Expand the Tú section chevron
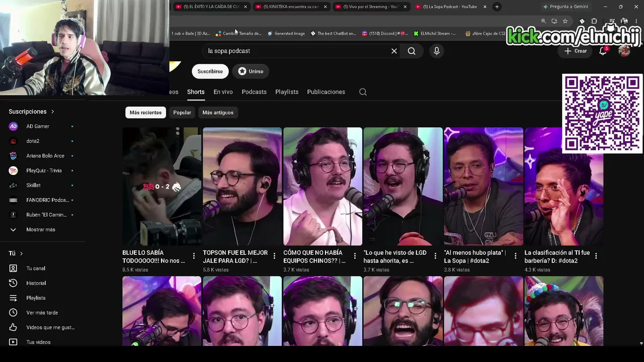 click(x=21, y=254)
